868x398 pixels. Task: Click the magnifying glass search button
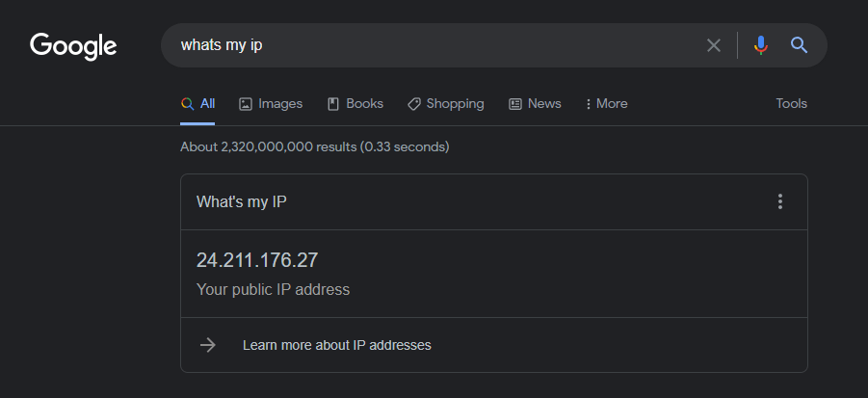(x=799, y=45)
